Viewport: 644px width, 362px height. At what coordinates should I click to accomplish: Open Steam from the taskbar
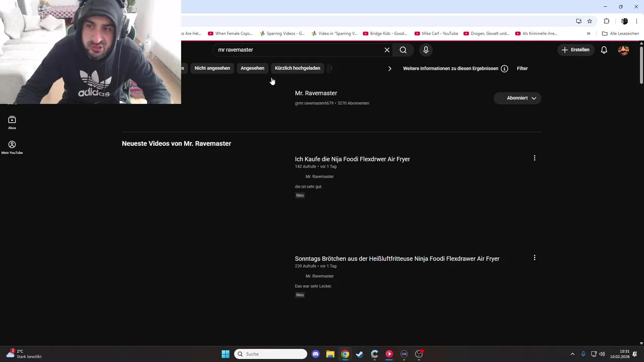(x=359, y=354)
